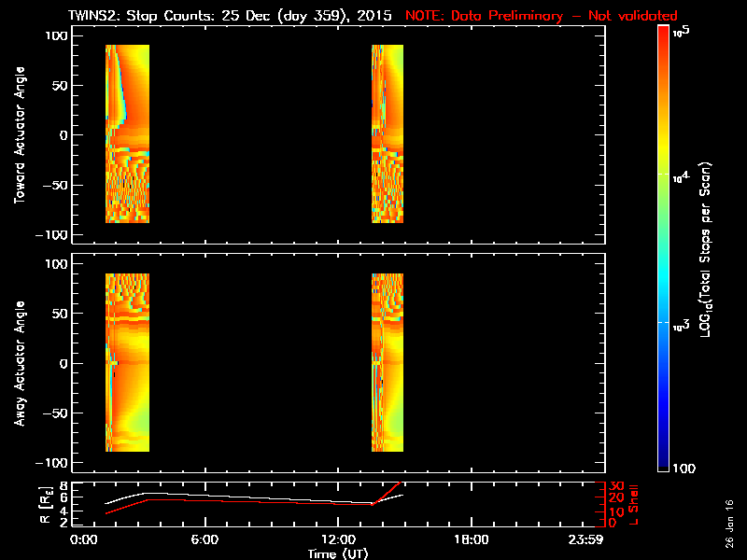Click the 'Toward Actuator Angle' axis label
Viewport: 747px width, 560px height.
20,135
